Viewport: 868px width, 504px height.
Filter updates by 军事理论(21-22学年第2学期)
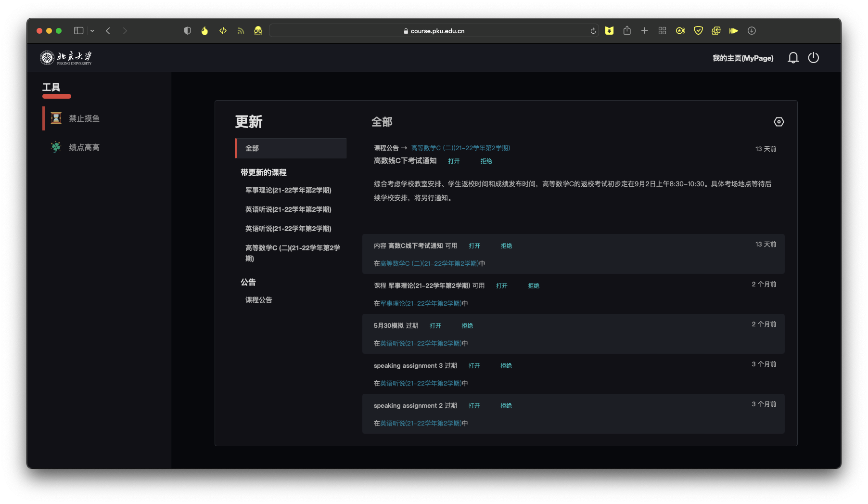(x=288, y=190)
